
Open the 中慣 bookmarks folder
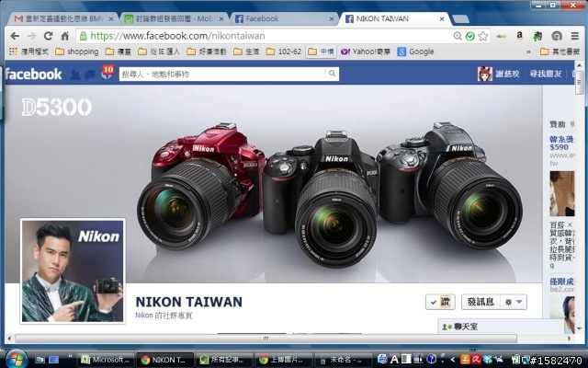pos(321,52)
